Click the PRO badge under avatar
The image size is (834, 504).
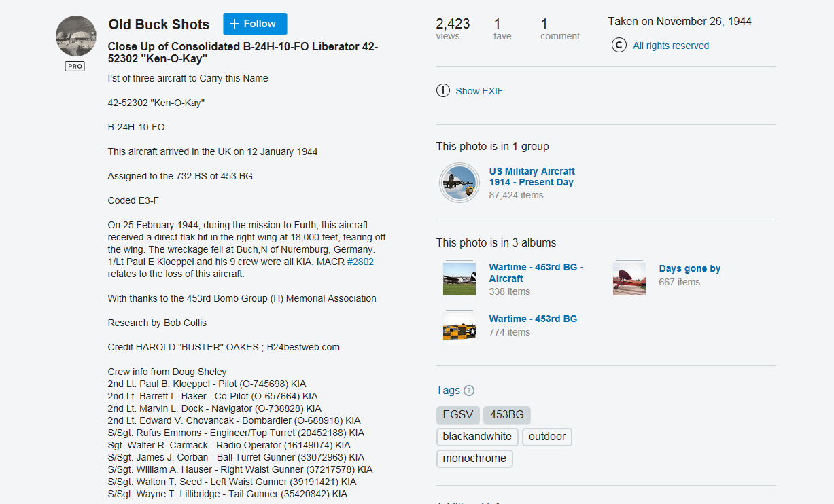click(75, 67)
